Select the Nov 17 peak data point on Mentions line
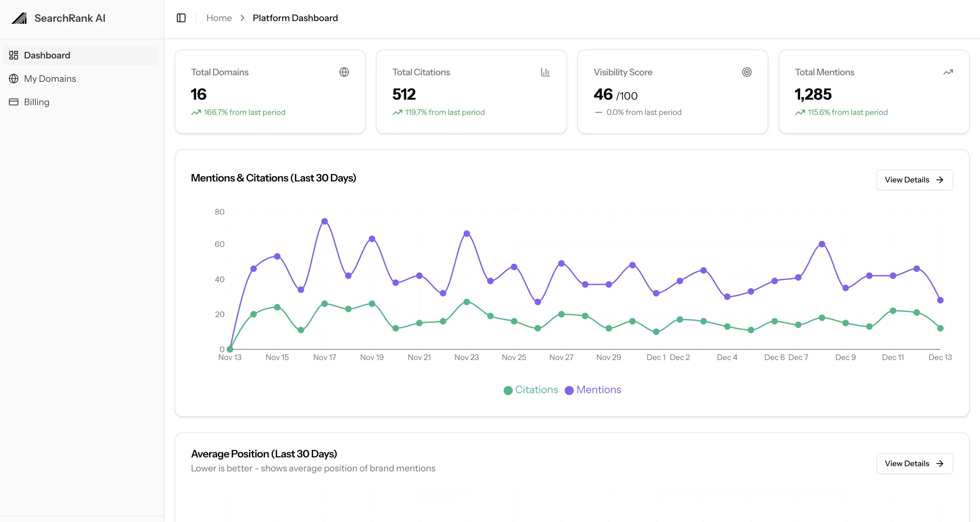 (x=324, y=221)
